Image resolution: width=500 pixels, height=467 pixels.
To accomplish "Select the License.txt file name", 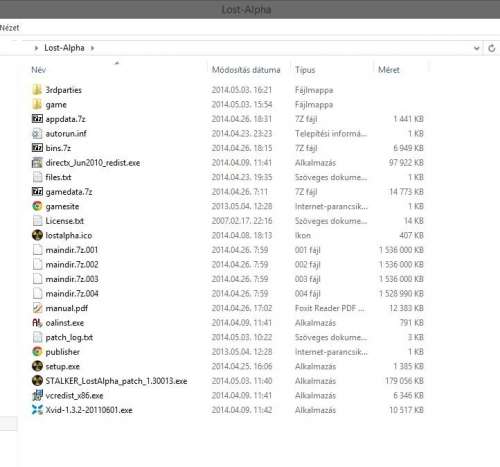I will click(x=65, y=221).
